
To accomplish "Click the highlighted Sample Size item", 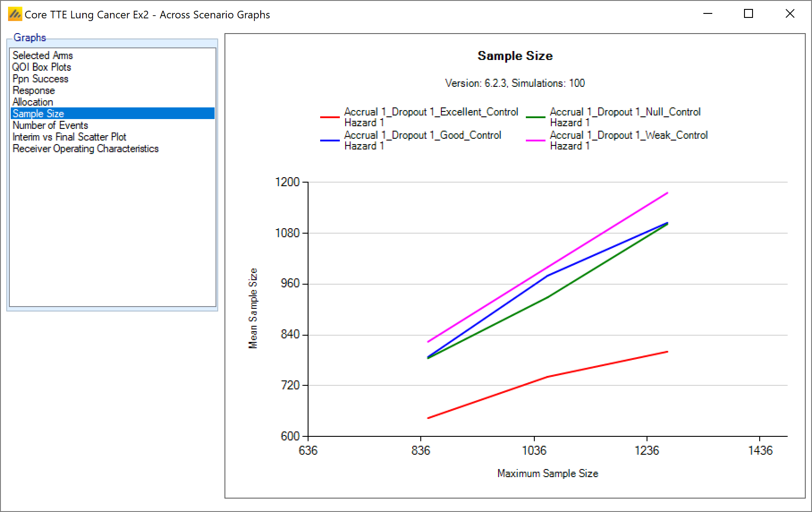I will point(38,114).
